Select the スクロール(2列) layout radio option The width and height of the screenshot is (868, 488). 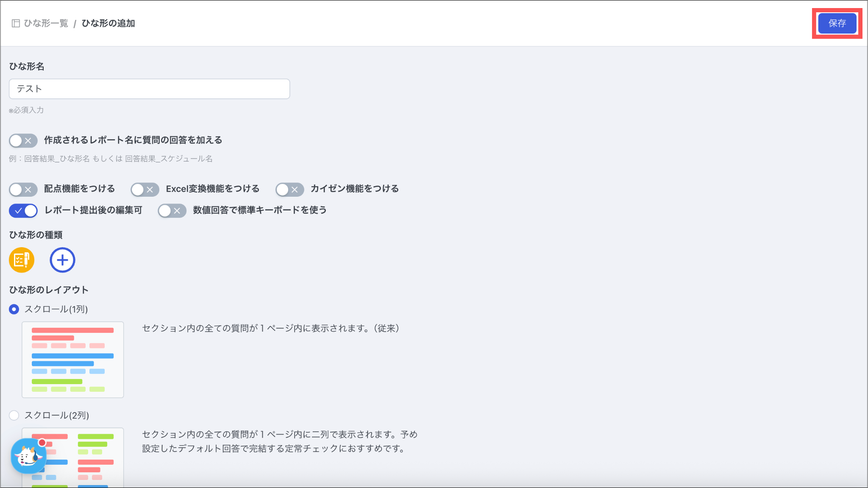(x=14, y=415)
